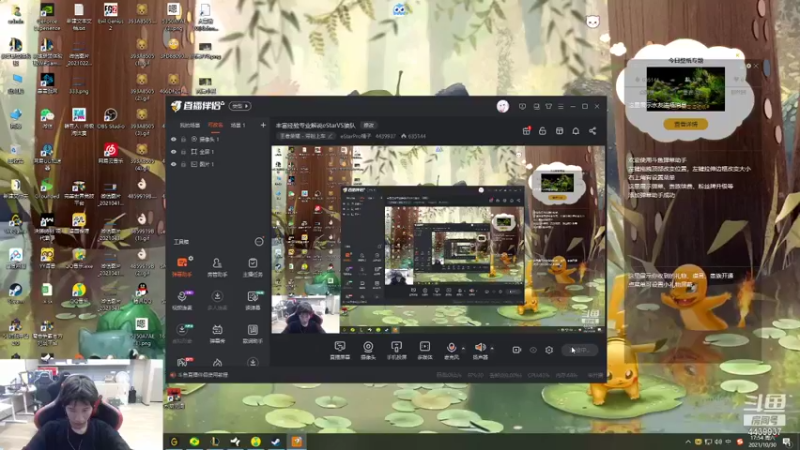
Task: Click the share icon in the room header
Action: [x=592, y=131]
